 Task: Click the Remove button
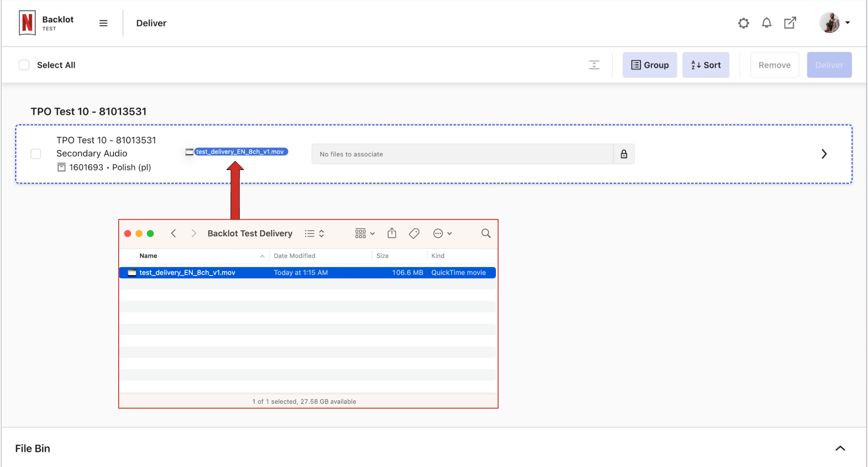tap(774, 65)
